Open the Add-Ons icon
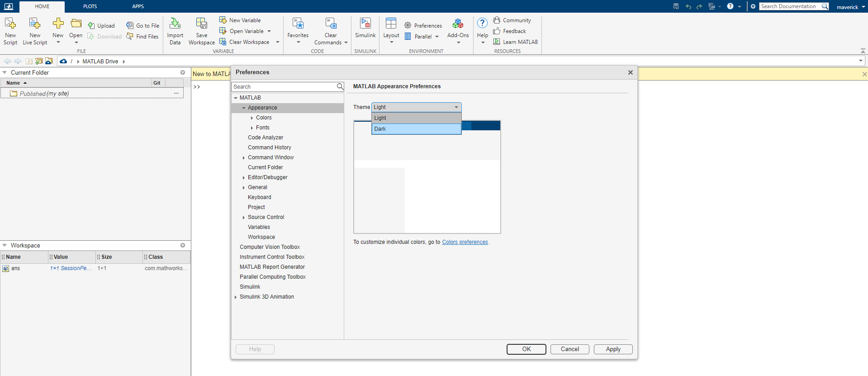This screenshot has height=376, width=868. click(458, 24)
